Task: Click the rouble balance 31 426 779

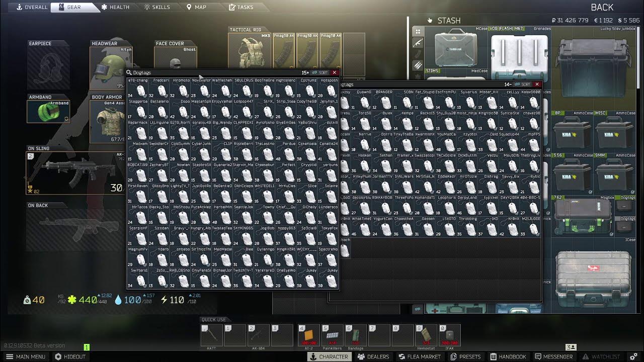Action: tap(570, 21)
